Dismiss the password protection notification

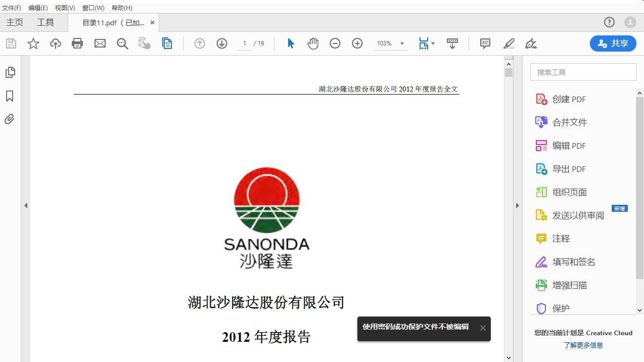483,328
